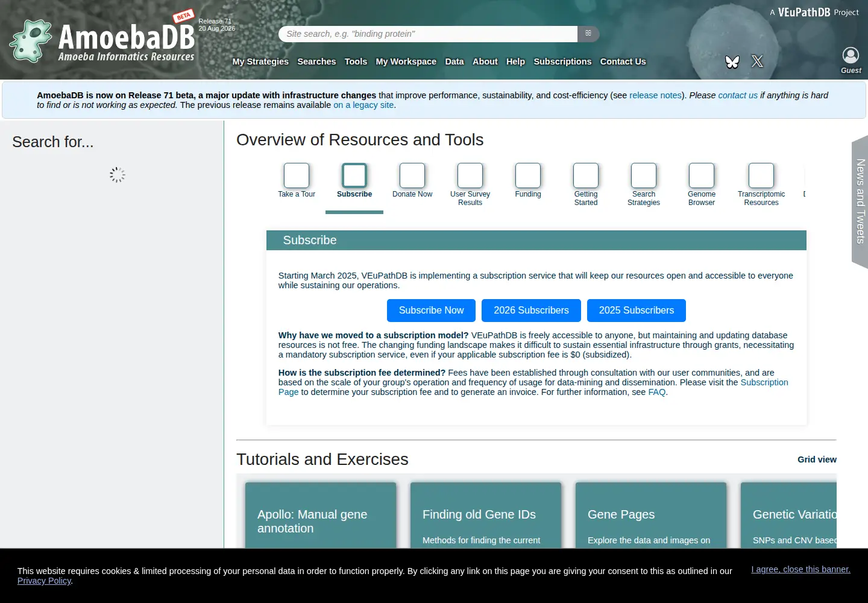Expand the Tools menu

356,62
